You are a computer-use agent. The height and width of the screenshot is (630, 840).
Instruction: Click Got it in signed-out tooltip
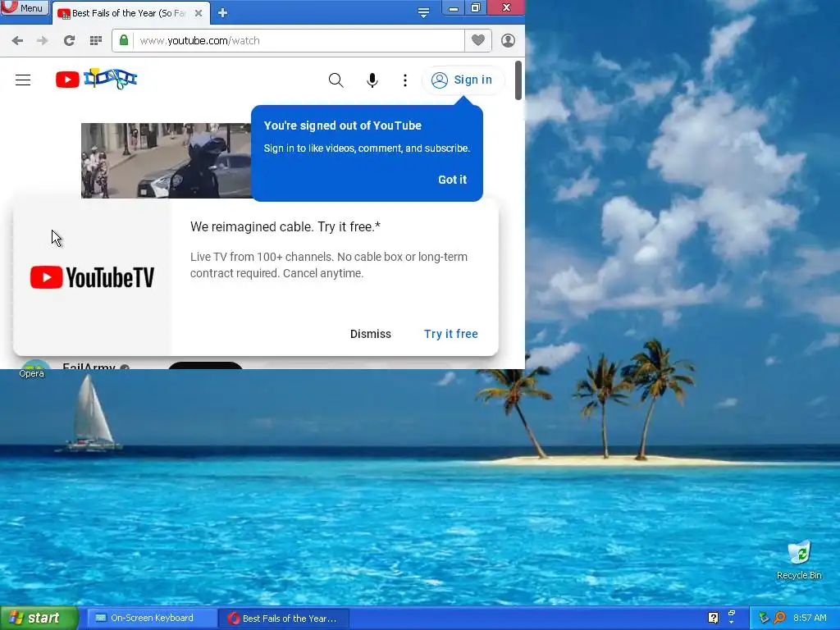[x=452, y=180]
